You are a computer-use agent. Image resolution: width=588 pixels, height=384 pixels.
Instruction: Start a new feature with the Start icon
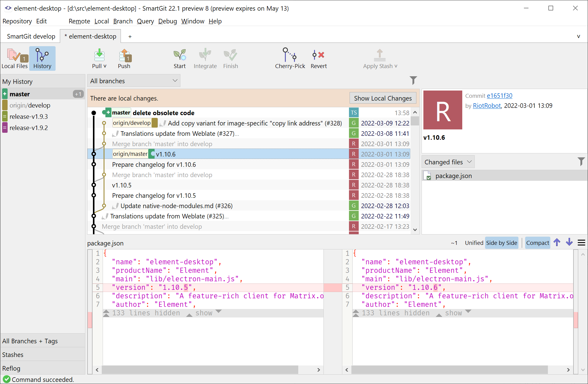(x=180, y=58)
